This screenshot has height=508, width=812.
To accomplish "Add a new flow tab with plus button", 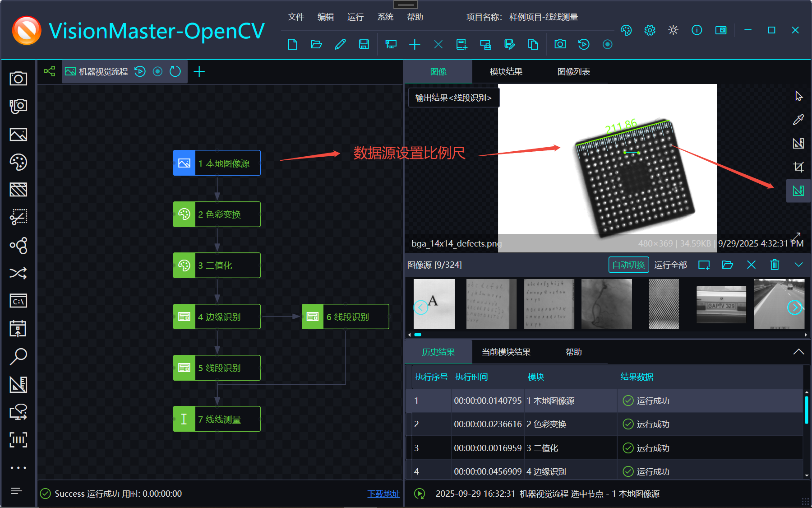I will (x=199, y=71).
